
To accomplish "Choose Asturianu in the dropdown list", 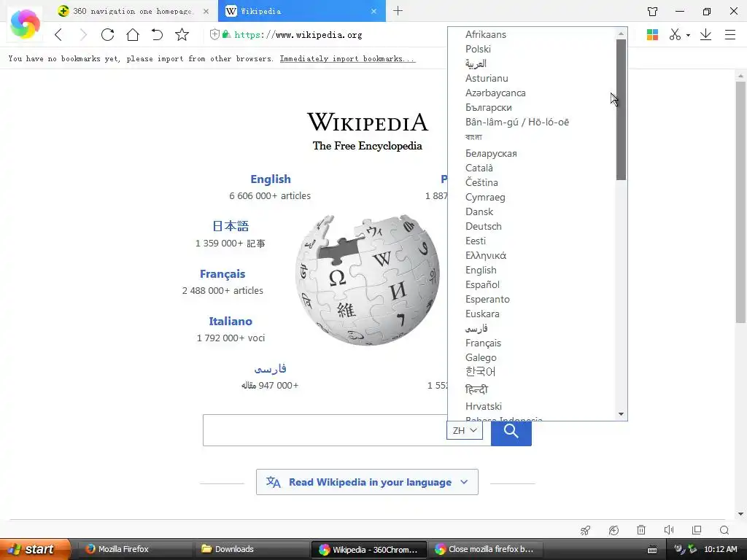I will click(x=487, y=78).
